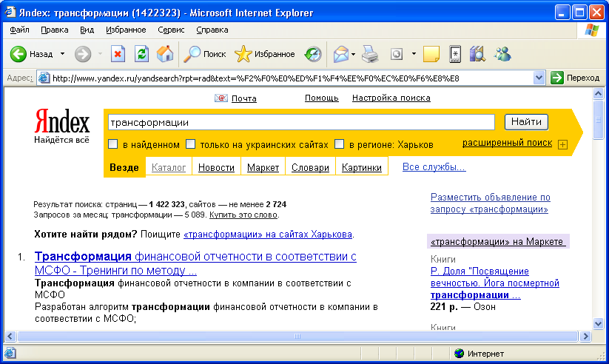Screen dimensions: 609x364
Task: Switch to the Каталог tab
Action: tap(169, 167)
